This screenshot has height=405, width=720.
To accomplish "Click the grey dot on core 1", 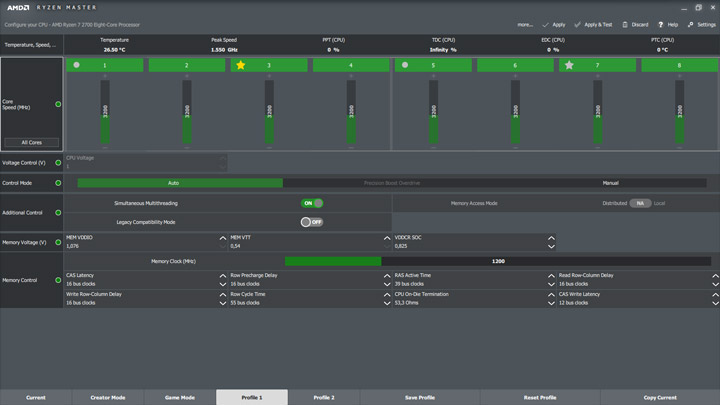I will (x=77, y=65).
